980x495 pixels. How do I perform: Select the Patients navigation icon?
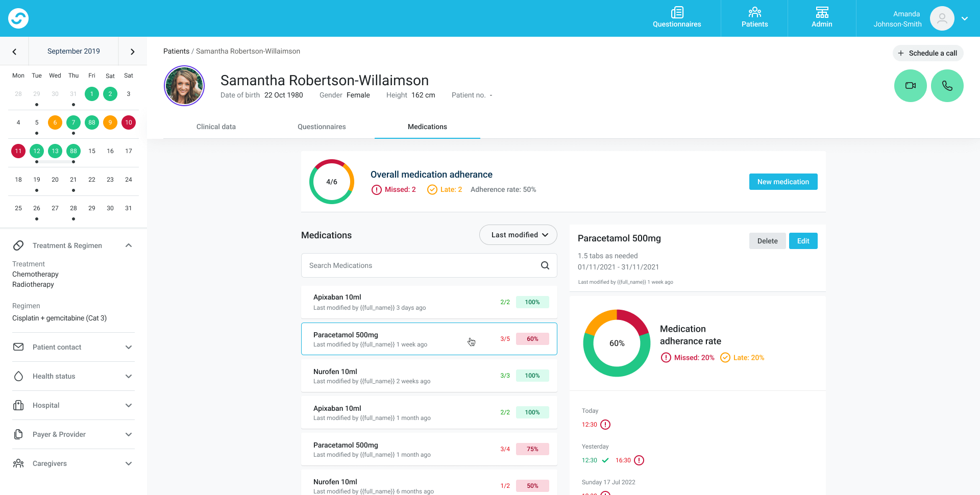(754, 13)
